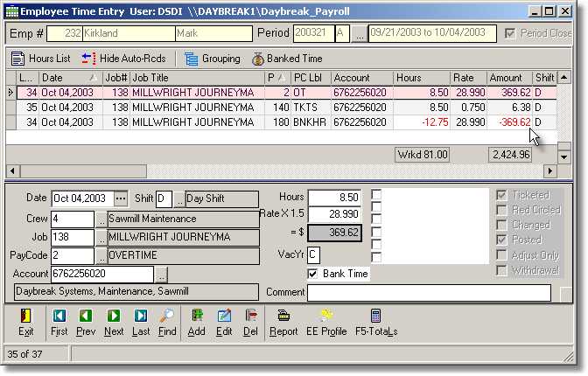Open the Shift lookup button
Viewport: 588px width, 376px height.
pyautogui.click(x=179, y=199)
